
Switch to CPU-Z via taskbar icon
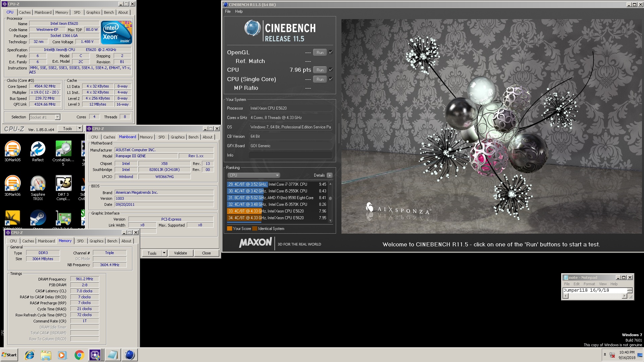point(95,355)
